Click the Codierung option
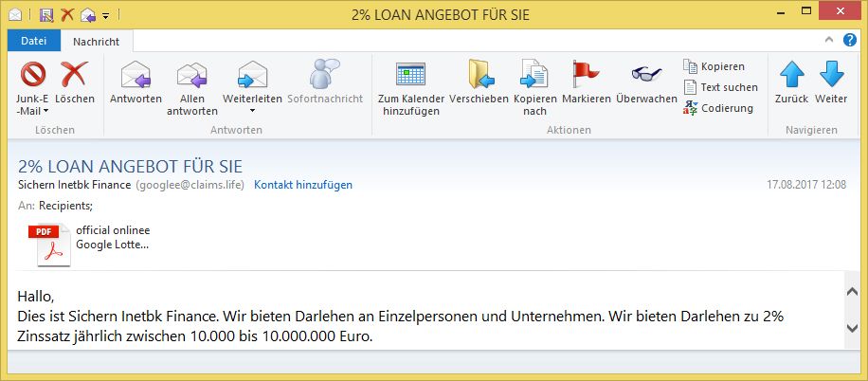This screenshot has width=868, height=381. pyautogui.click(x=718, y=108)
